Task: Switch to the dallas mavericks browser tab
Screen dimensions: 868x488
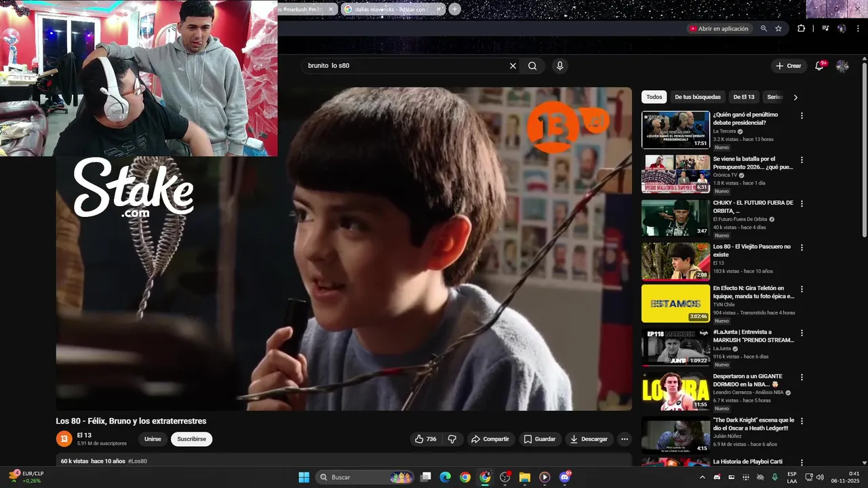Action: pyautogui.click(x=393, y=9)
